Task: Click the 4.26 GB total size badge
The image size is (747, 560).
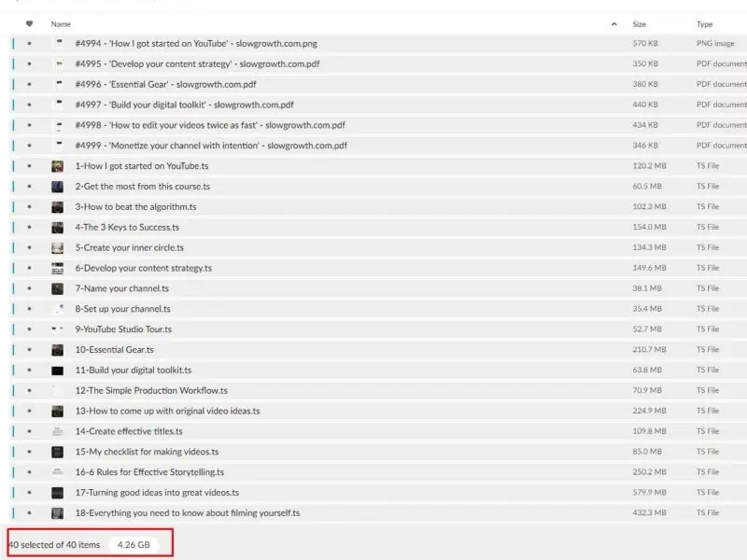Action: (x=134, y=545)
